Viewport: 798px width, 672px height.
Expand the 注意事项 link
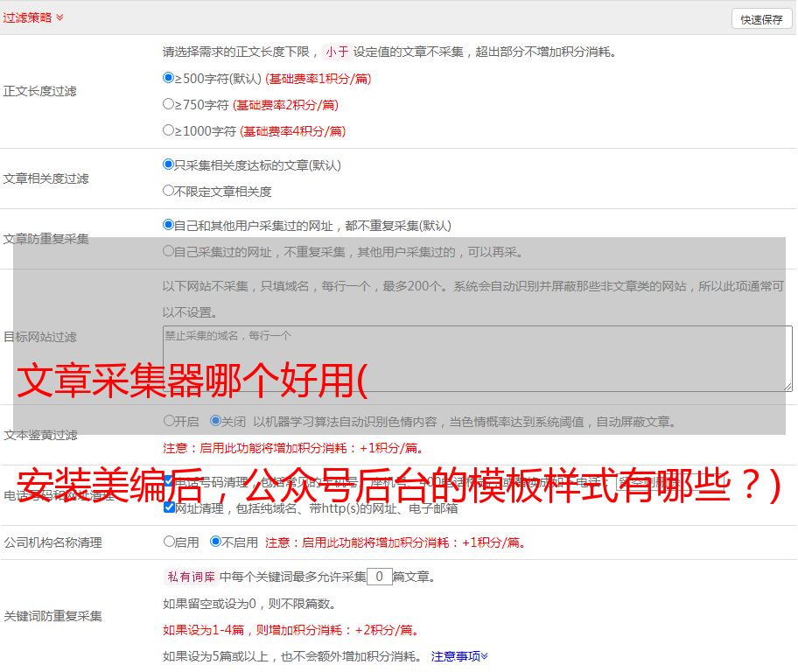[459, 656]
